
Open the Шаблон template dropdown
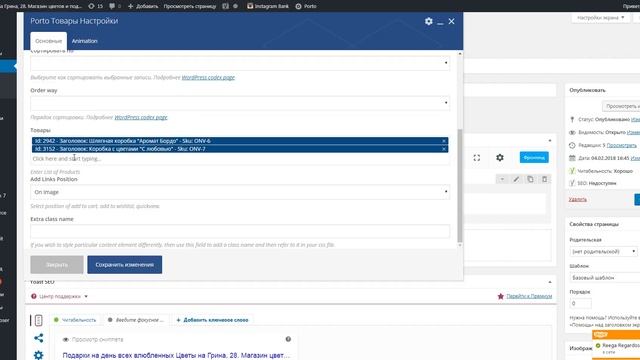pos(605,278)
